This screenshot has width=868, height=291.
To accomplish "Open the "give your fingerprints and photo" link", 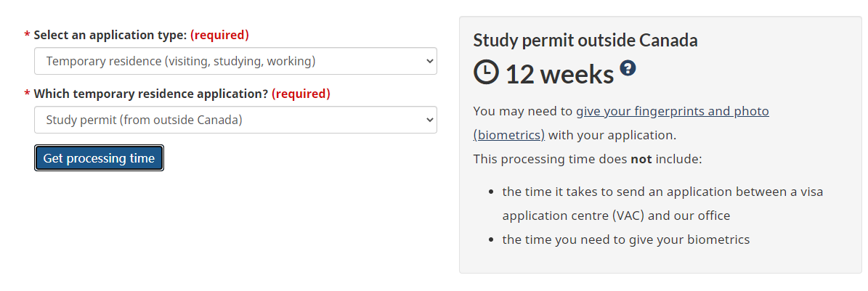I will 672,112.
